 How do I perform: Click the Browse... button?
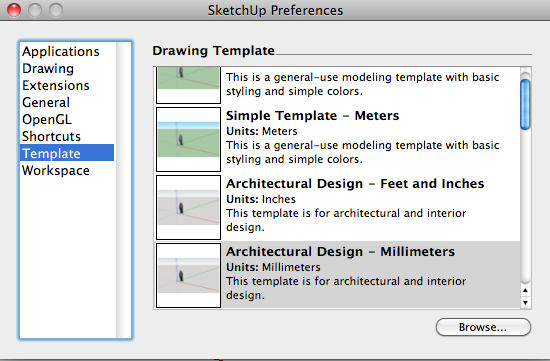[483, 327]
